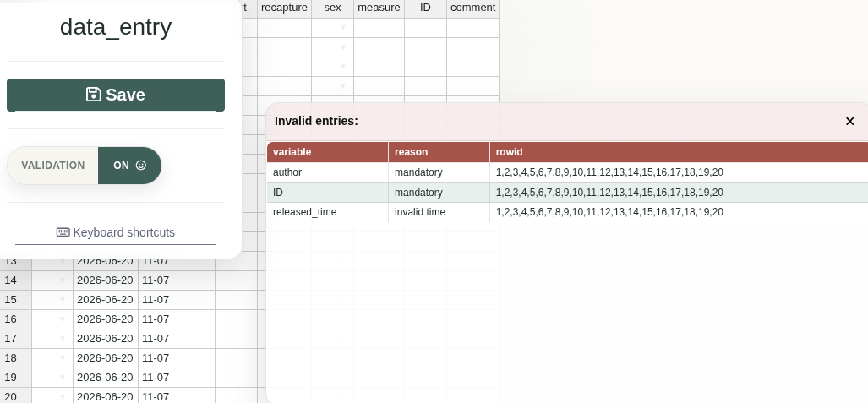Select row header 17
Screen dimensions: 868x403
coord(15,338)
